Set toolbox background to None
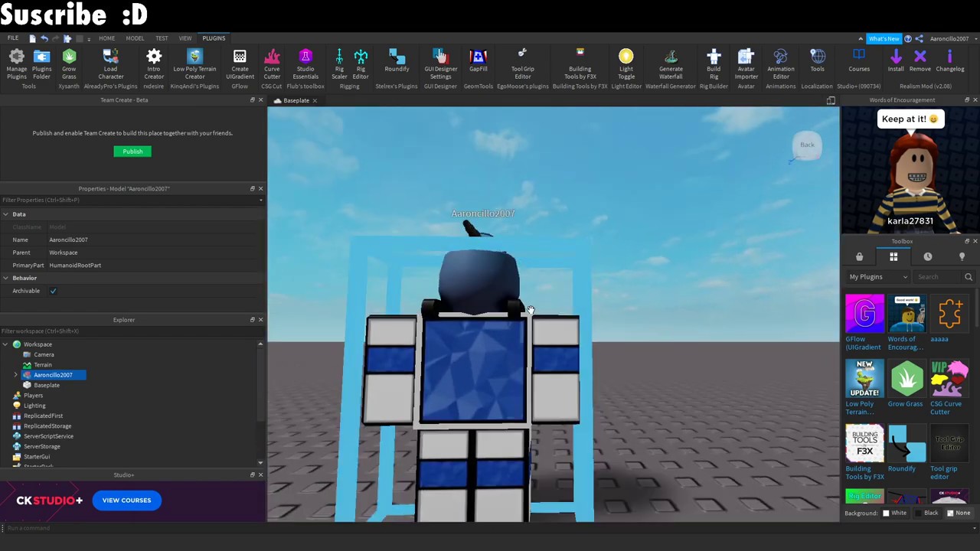 point(959,513)
